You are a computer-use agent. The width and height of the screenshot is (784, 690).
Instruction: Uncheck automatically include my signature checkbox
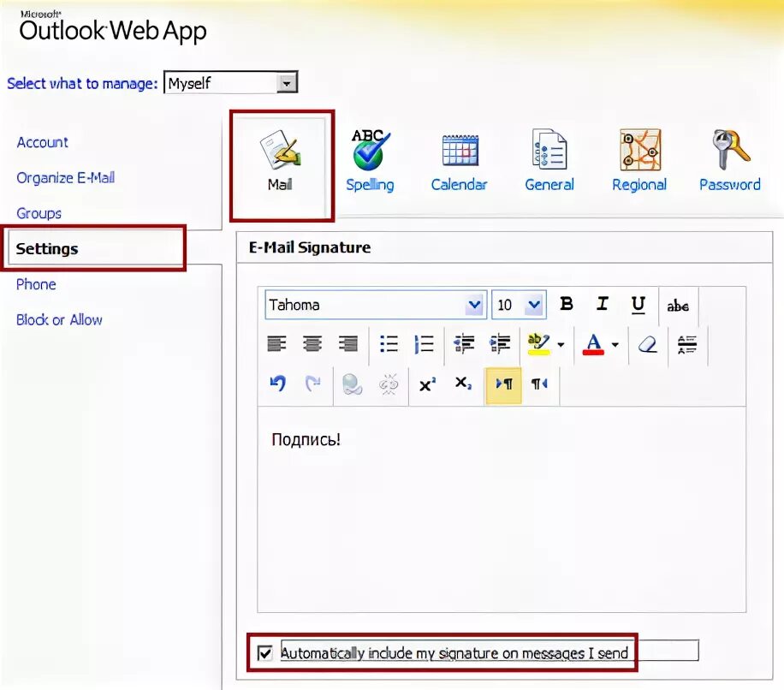point(264,653)
